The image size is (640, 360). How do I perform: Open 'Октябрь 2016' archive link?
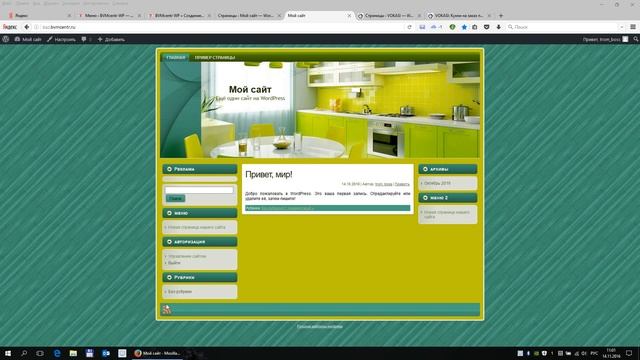(x=437, y=183)
